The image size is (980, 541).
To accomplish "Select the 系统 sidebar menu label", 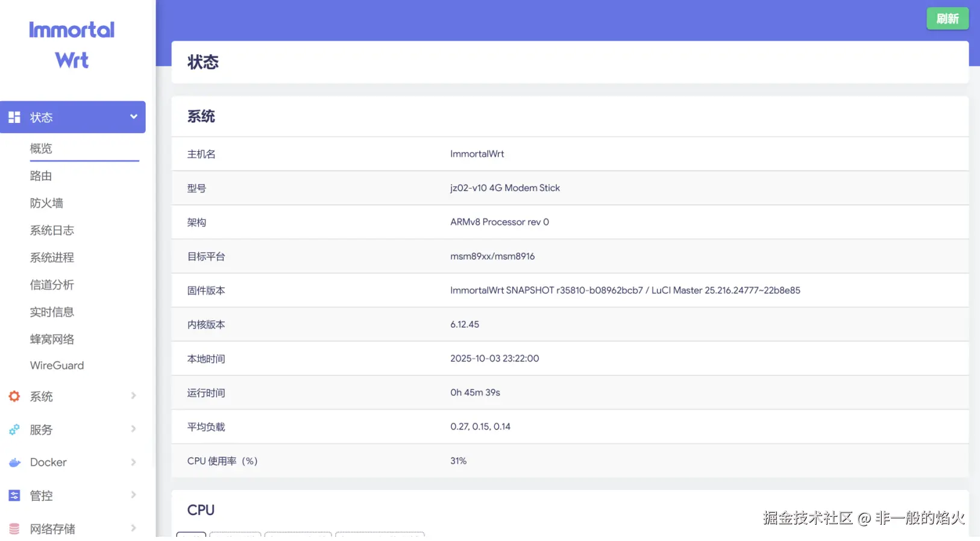I will click(42, 396).
